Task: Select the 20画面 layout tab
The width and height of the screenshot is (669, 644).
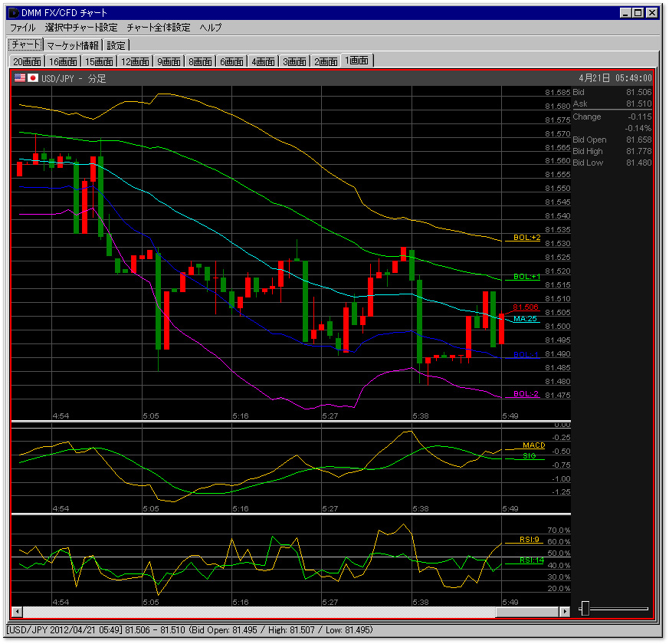Action: [27, 61]
